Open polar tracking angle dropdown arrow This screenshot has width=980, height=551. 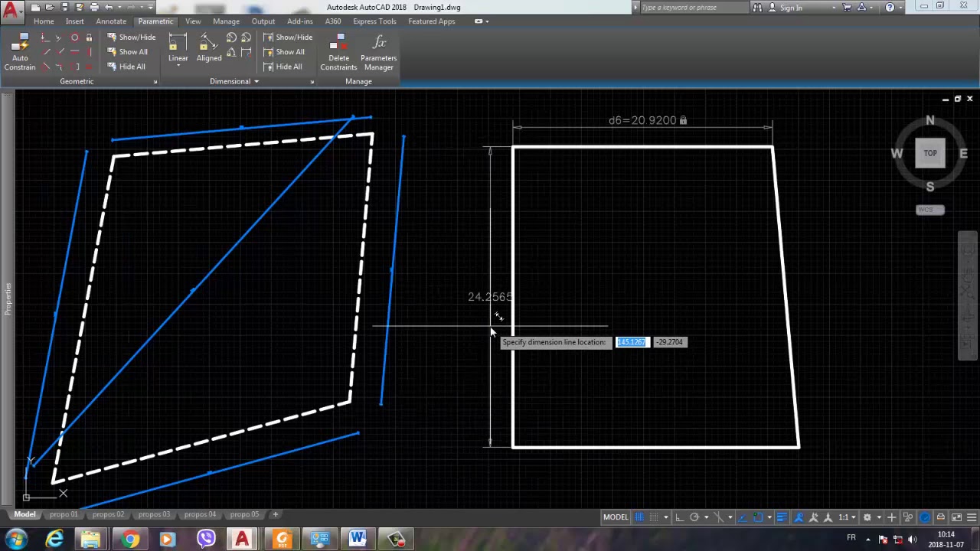(705, 517)
